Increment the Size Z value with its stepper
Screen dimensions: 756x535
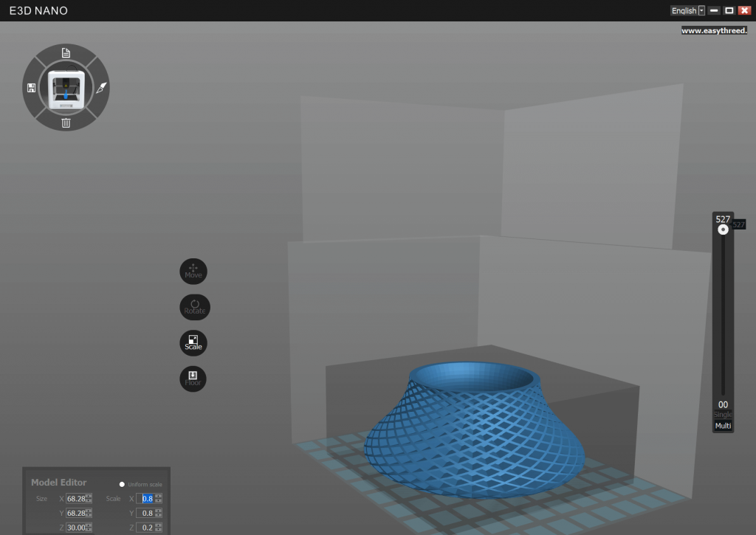pyautogui.click(x=88, y=523)
